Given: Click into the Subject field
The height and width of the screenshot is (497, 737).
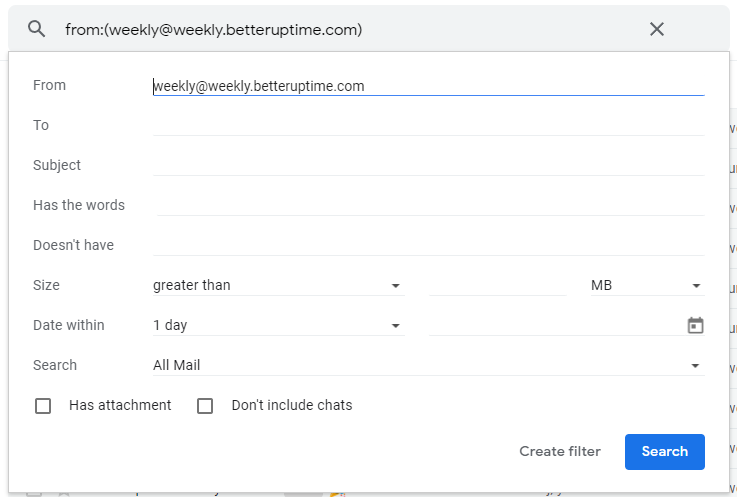Looking at the screenshot, I should click(x=428, y=166).
